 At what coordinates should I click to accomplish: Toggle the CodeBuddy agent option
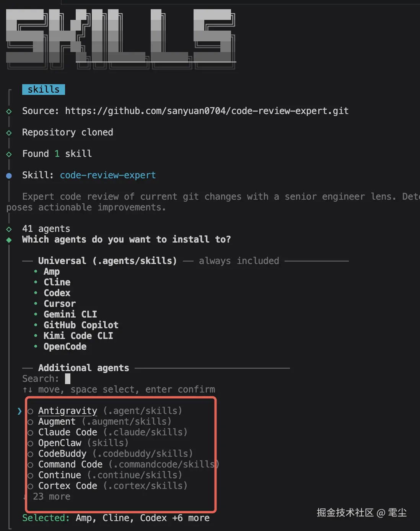click(x=31, y=454)
